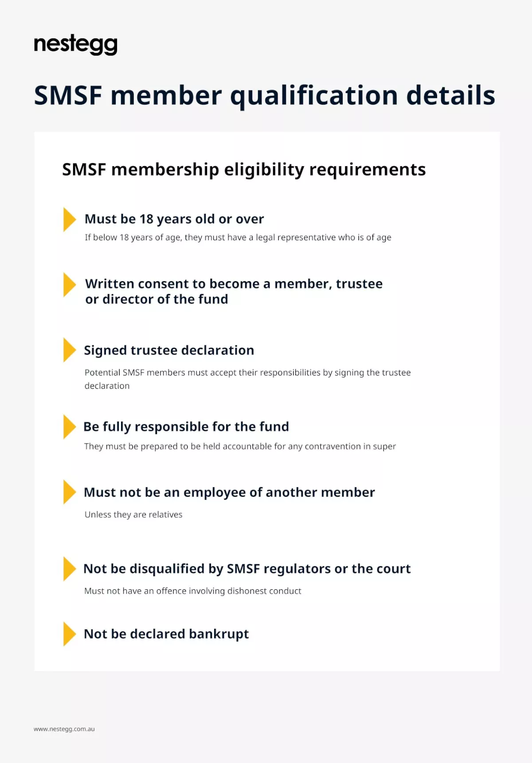Click Must not be an employee heading
Screen dimensions: 532x763
click(229, 492)
